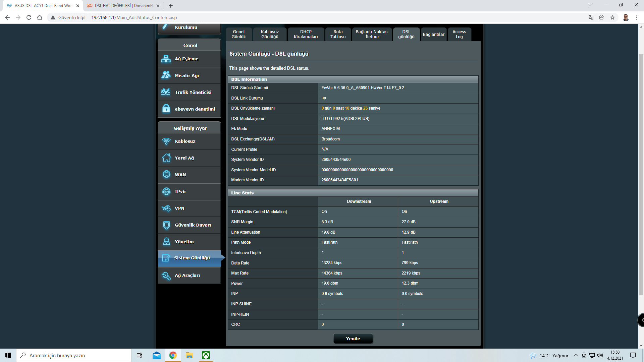Image resolution: width=644 pixels, height=362 pixels.
Task: Select the VPN sidebar icon
Action: (166, 208)
